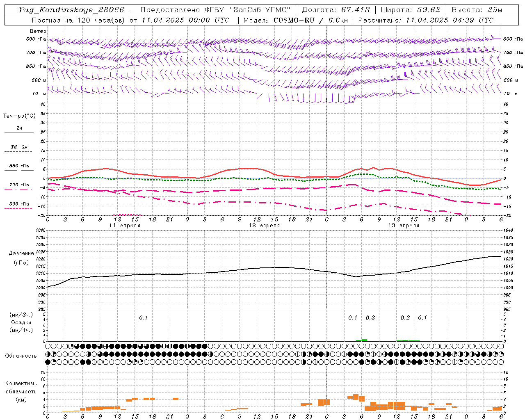Click the 13 апреля date label

(x=404, y=226)
